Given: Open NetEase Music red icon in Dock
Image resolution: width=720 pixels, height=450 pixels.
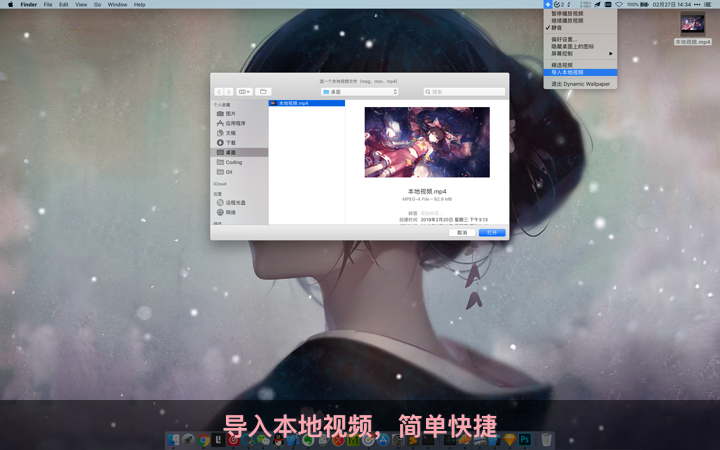Looking at the screenshot, I should pos(233,439).
